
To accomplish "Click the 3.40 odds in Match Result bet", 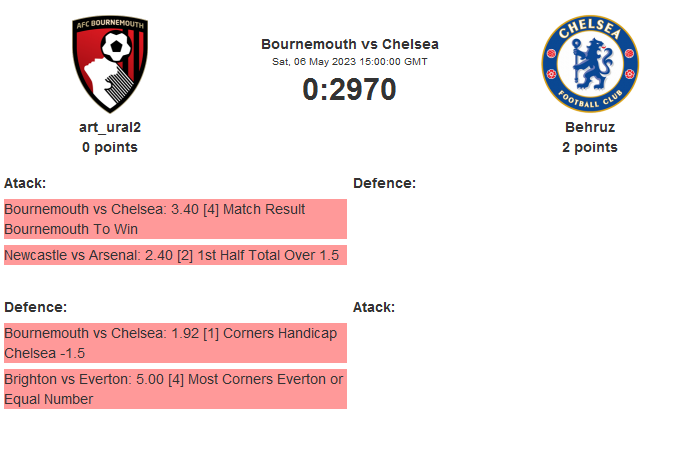I will [187, 210].
